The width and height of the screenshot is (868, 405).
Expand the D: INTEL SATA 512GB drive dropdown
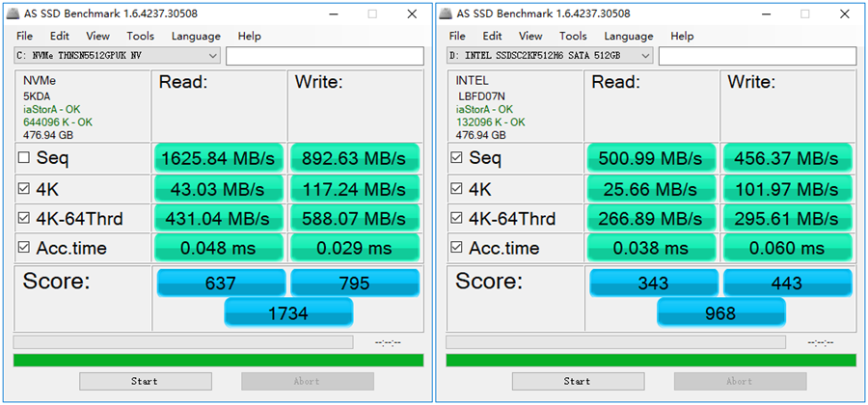click(x=550, y=56)
